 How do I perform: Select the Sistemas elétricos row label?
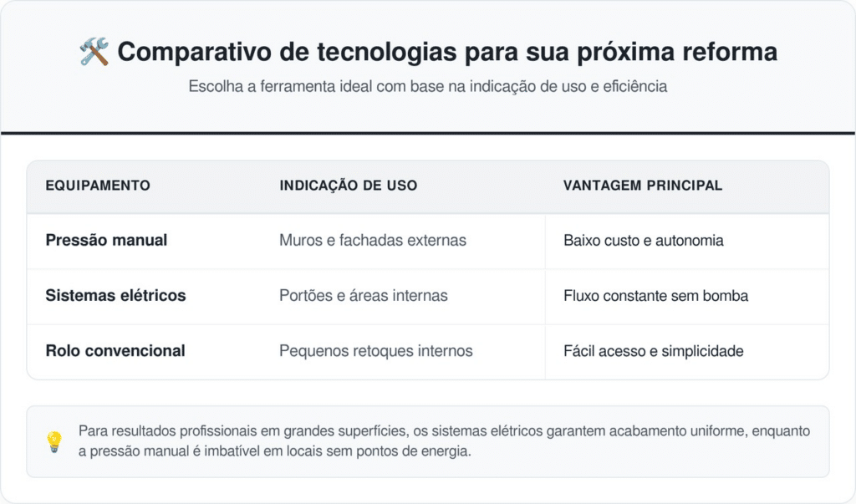pos(115,296)
